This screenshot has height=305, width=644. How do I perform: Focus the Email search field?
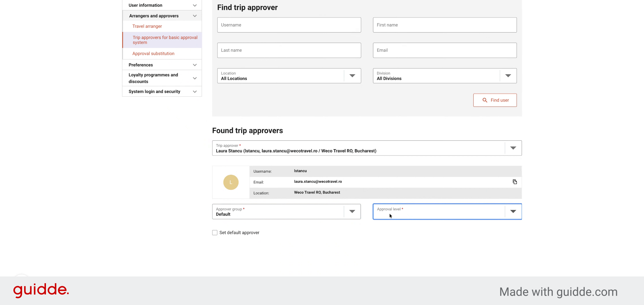(x=445, y=50)
